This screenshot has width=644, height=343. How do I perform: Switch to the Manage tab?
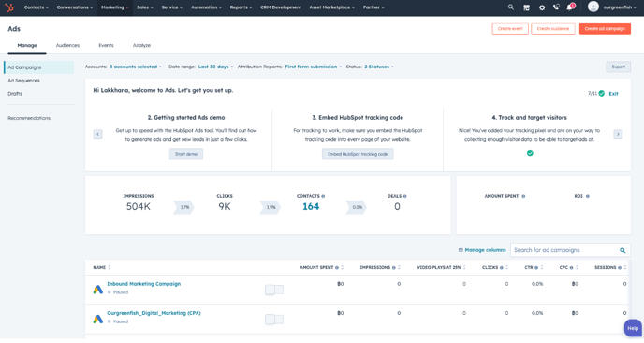click(x=27, y=45)
